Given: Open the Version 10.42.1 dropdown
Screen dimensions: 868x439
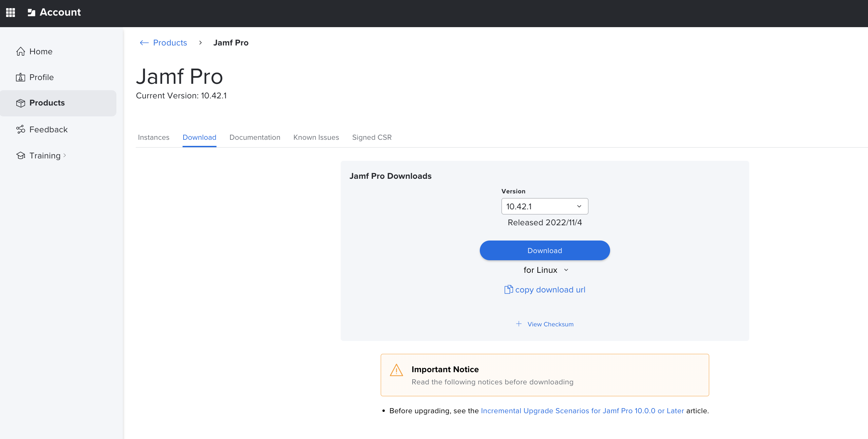Looking at the screenshot, I should 545,206.
